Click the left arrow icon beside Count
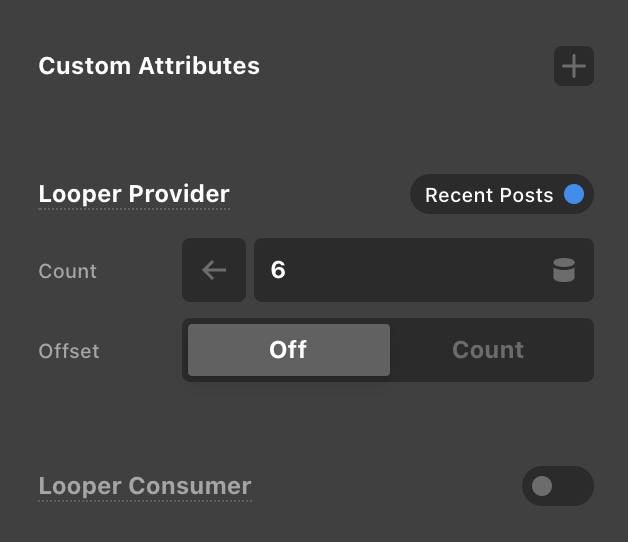This screenshot has width=628, height=542. click(214, 270)
